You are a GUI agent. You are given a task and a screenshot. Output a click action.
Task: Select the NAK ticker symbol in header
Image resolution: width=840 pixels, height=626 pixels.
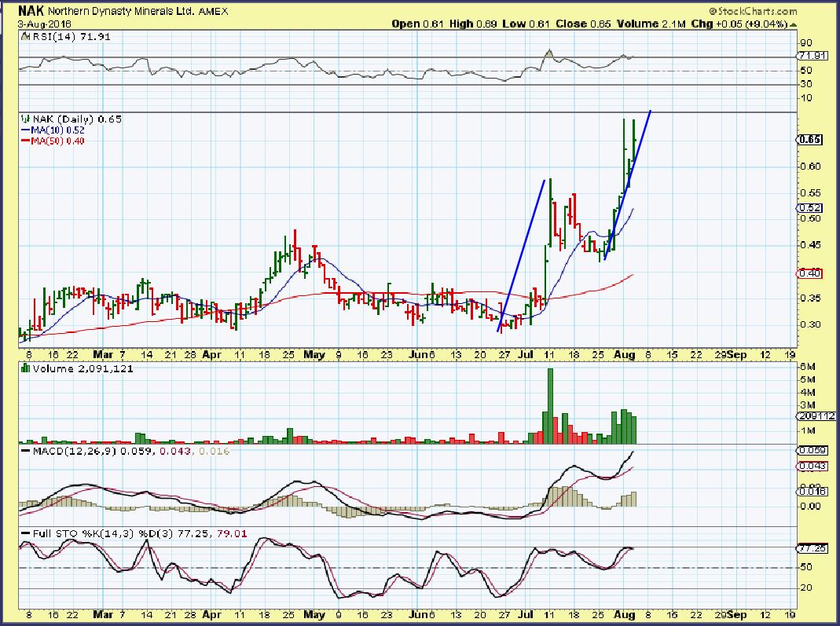[x=31, y=11]
